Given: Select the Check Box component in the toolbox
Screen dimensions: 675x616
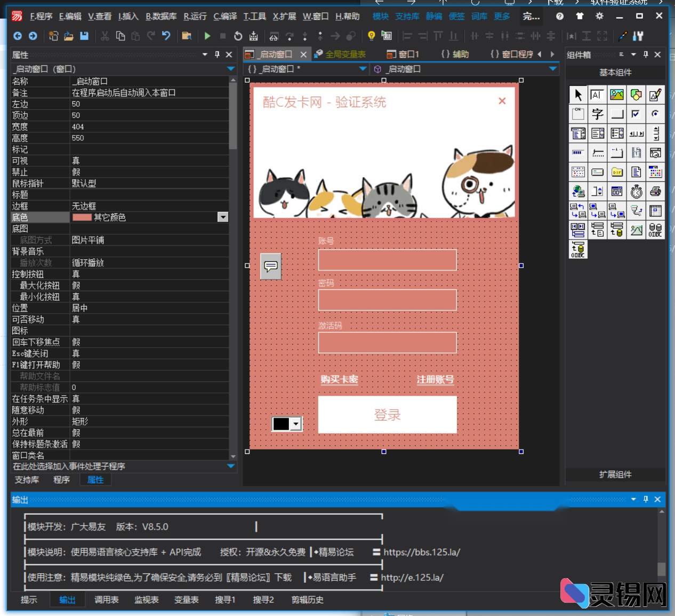Looking at the screenshot, I should point(636,114).
